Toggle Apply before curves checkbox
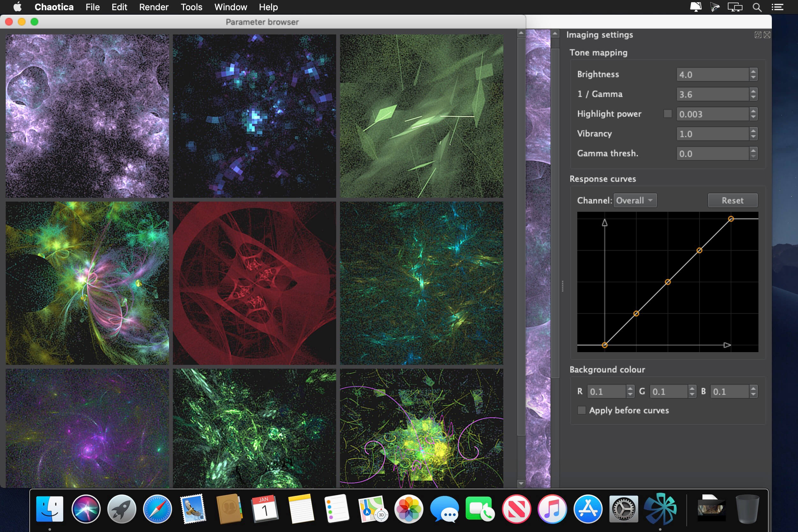 581,410
